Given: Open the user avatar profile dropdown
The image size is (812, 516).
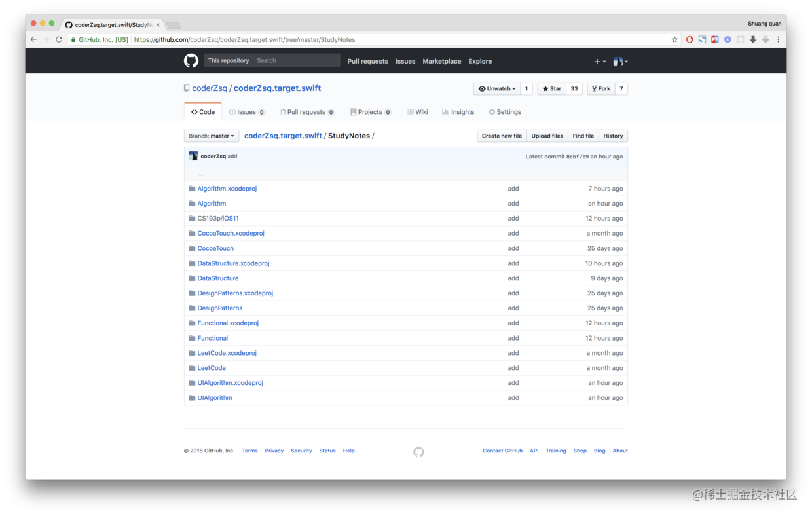Looking at the screenshot, I should [x=620, y=62].
